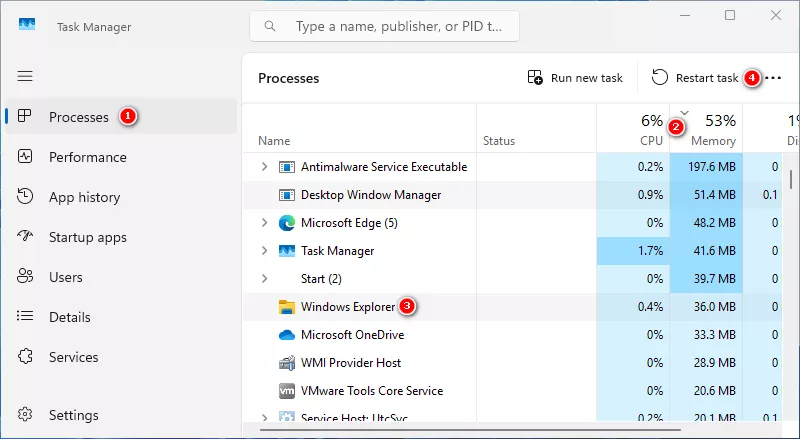Open the three-dots more options menu
This screenshot has width=800, height=439.
(x=773, y=78)
